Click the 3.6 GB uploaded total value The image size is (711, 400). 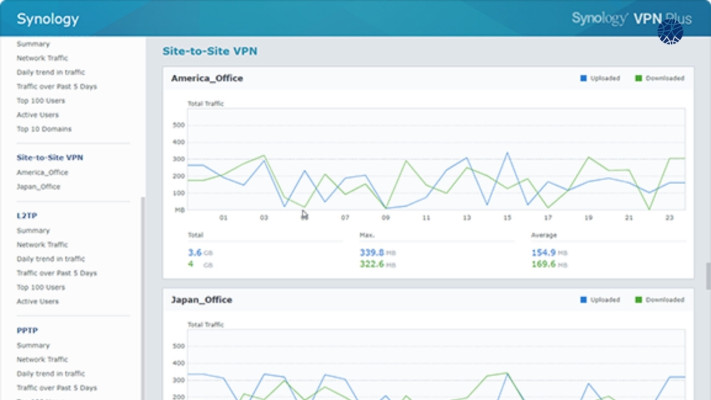(200, 253)
